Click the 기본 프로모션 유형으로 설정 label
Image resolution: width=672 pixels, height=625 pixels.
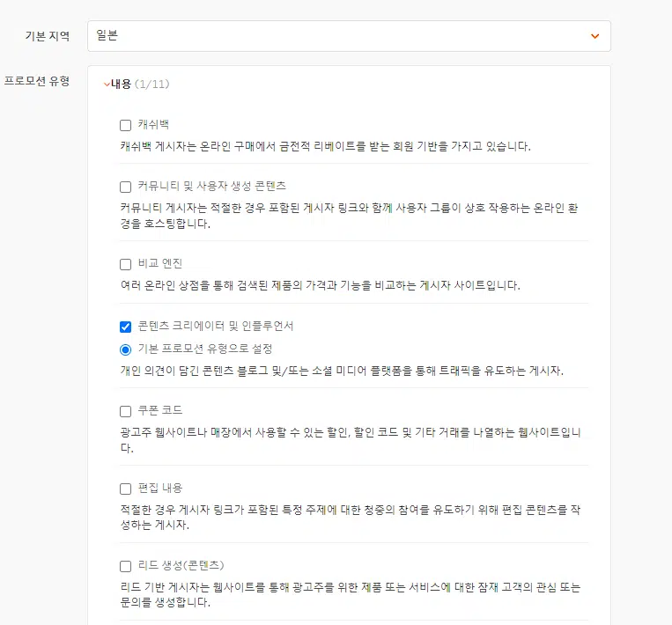(x=205, y=349)
